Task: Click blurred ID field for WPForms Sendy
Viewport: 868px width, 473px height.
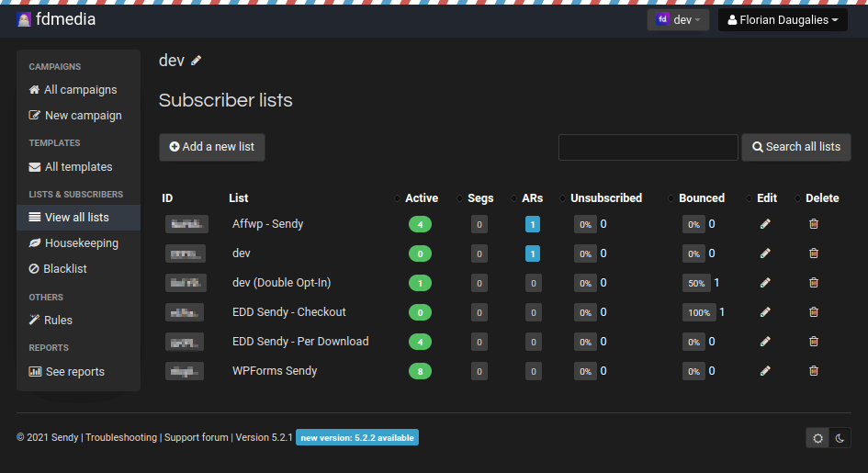Action: 185,371
